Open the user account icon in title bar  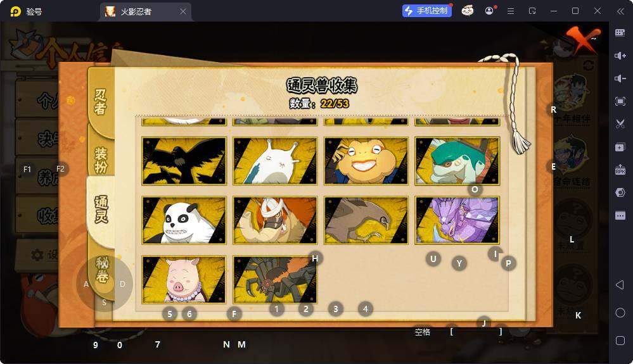[x=489, y=11]
